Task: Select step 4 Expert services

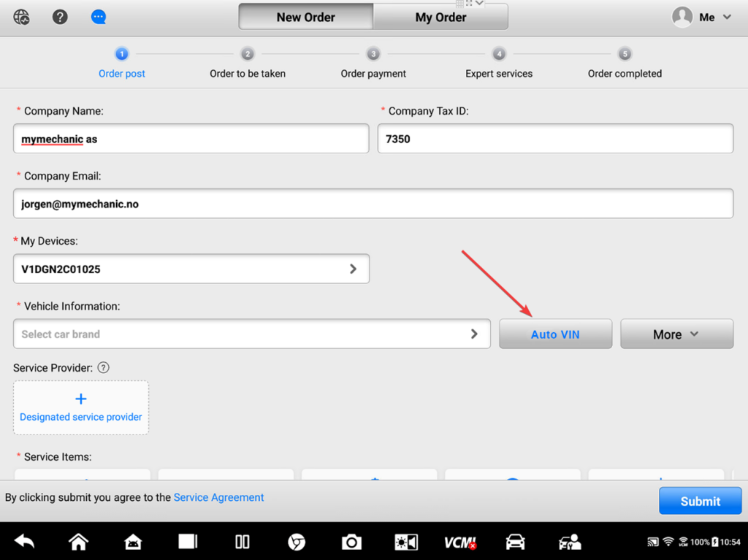Action: coord(499,63)
